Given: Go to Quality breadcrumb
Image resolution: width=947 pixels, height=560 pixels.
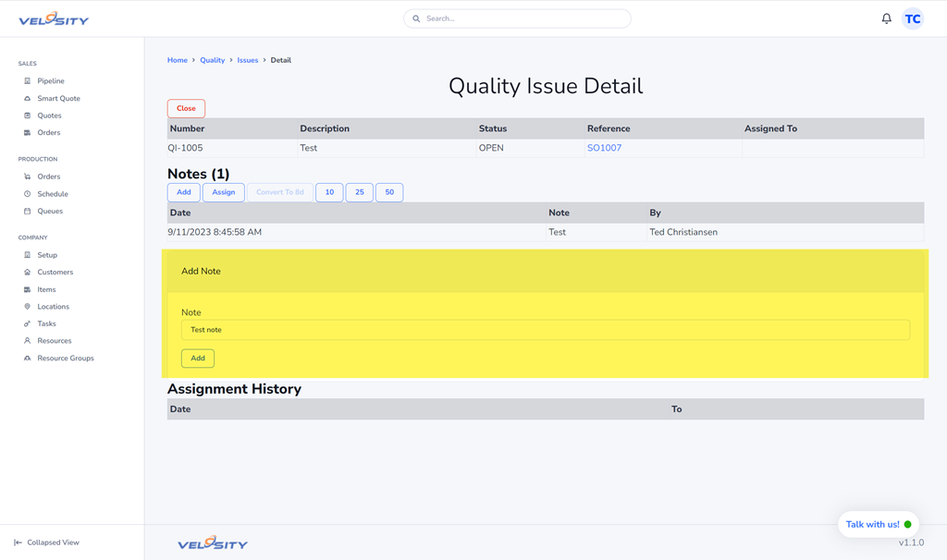Looking at the screenshot, I should coord(213,60).
